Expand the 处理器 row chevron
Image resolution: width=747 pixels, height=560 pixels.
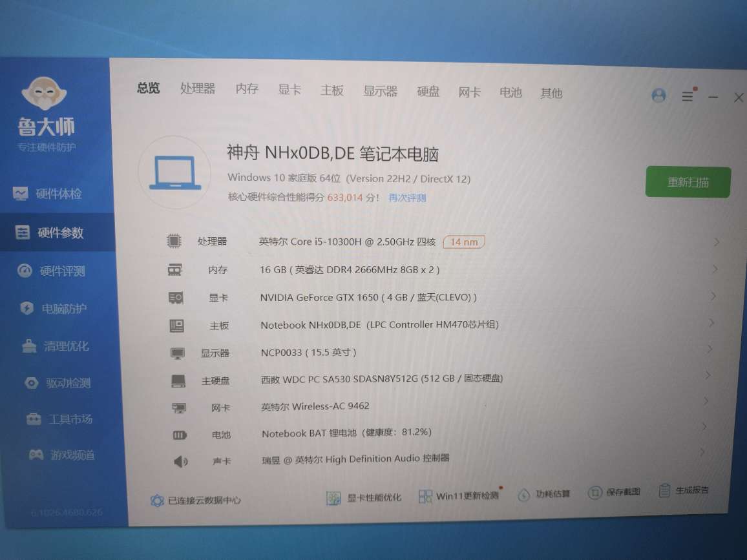click(x=717, y=242)
